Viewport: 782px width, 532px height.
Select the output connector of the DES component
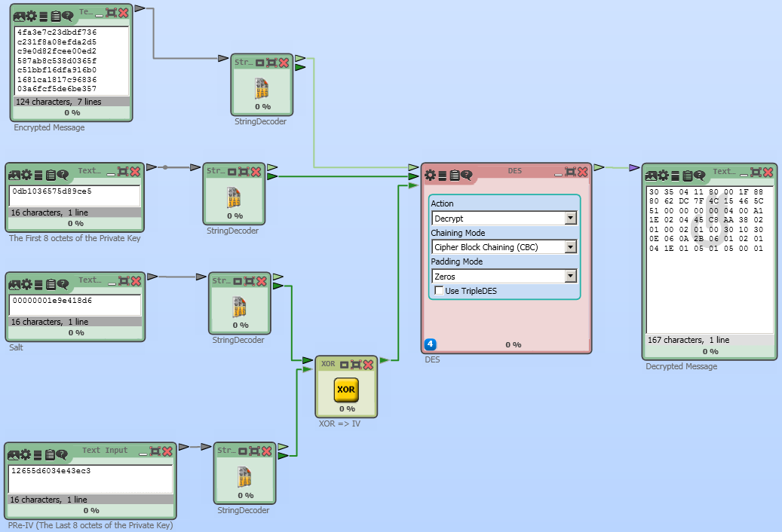600,167
